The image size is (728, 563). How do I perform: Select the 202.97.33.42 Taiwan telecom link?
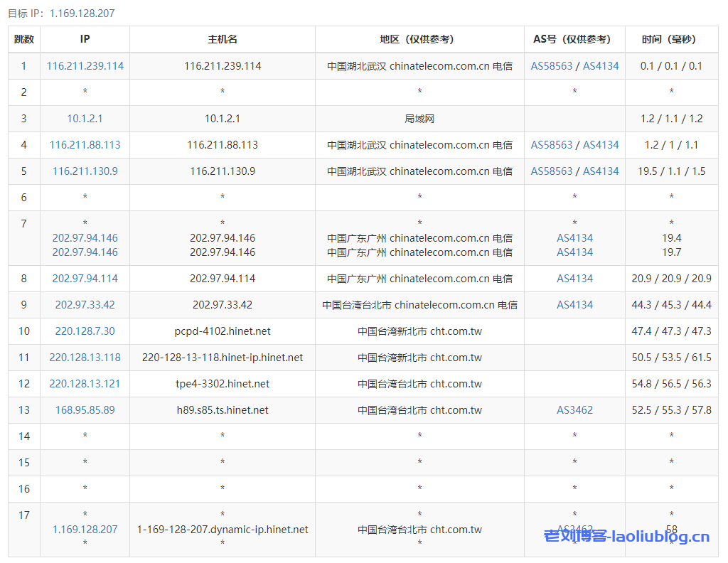85,304
